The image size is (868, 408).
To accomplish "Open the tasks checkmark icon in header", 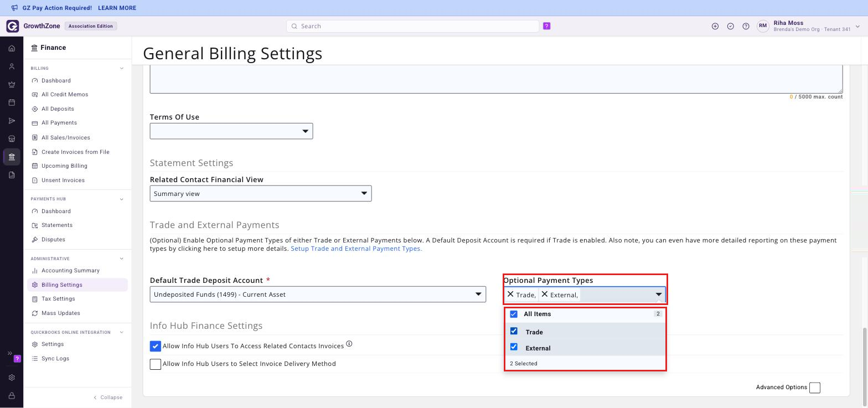I will point(731,26).
